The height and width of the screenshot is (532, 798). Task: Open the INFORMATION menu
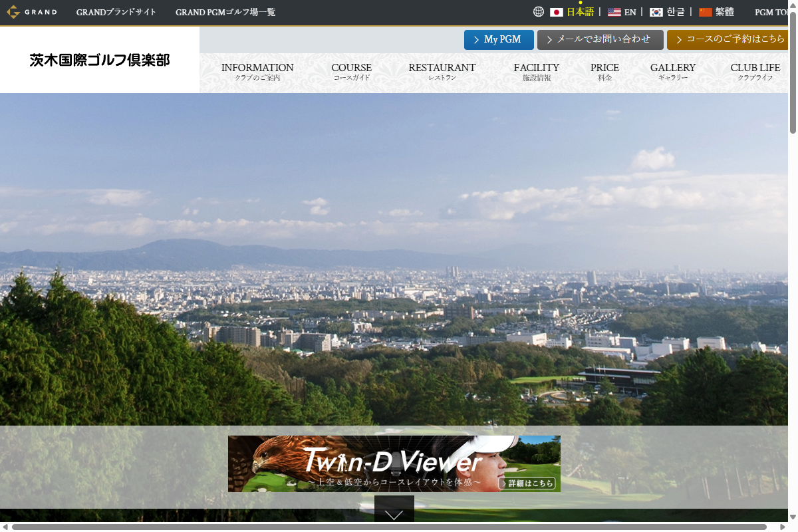pos(257,72)
